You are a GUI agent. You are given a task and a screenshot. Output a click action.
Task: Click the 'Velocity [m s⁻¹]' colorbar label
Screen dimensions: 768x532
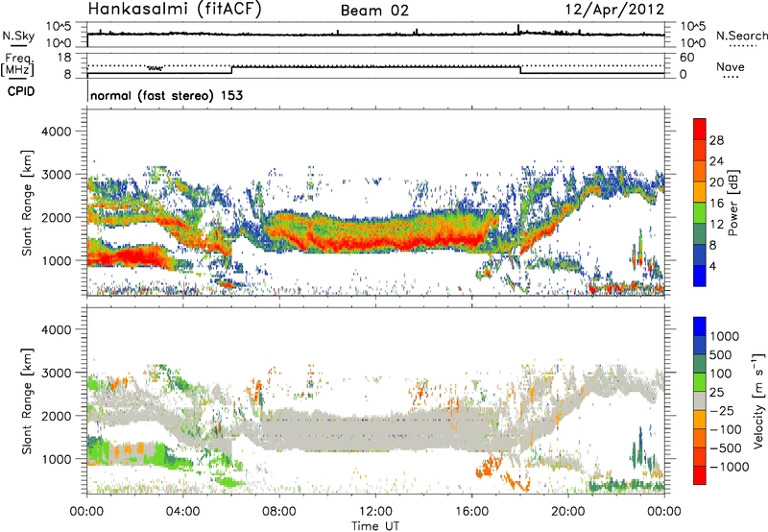(x=758, y=400)
